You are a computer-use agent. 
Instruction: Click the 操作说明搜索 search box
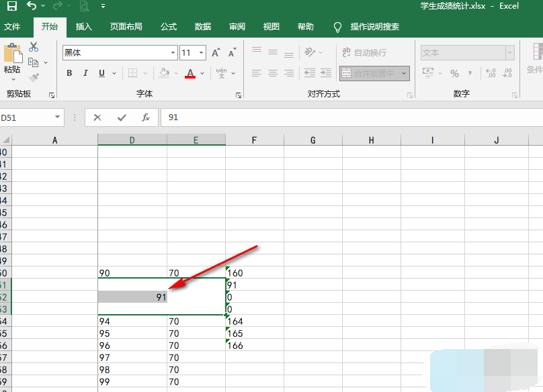coord(374,27)
